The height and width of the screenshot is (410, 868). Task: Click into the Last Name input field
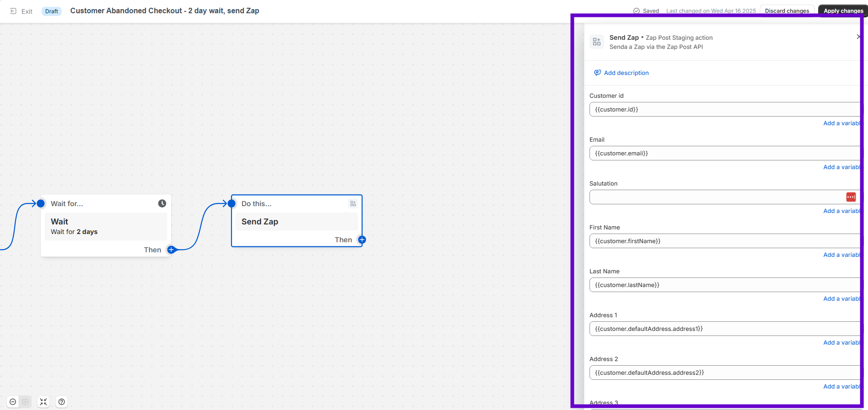tap(724, 285)
